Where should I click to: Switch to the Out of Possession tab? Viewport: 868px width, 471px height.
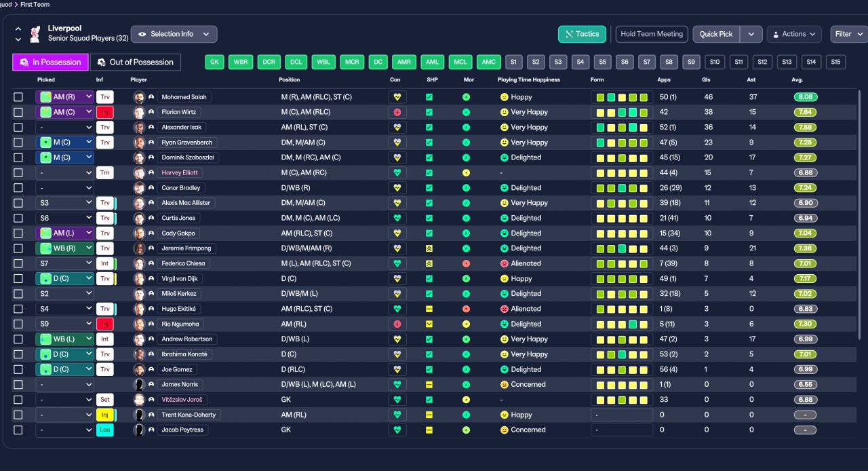coord(136,62)
